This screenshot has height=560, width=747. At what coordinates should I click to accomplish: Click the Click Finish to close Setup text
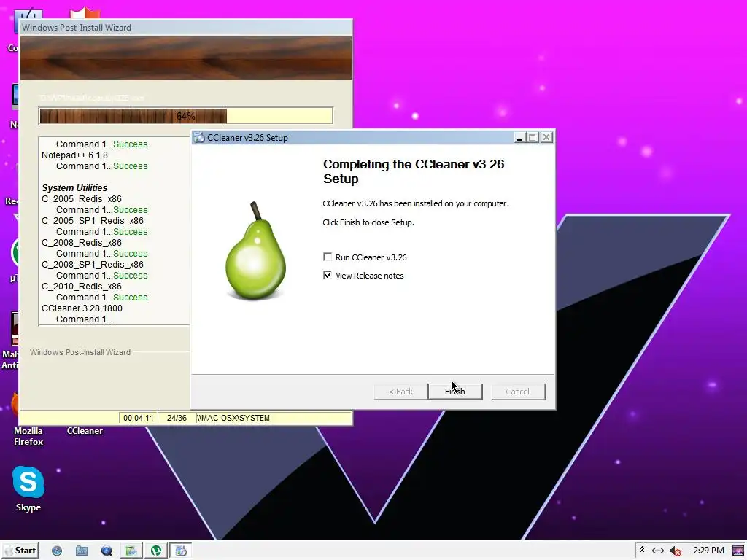(x=368, y=222)
